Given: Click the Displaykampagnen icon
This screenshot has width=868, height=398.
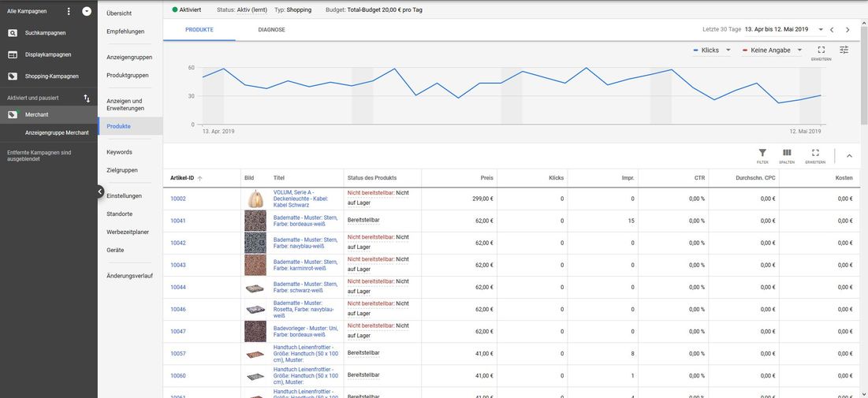Looking at the screenshot, I should click(13, 54).
